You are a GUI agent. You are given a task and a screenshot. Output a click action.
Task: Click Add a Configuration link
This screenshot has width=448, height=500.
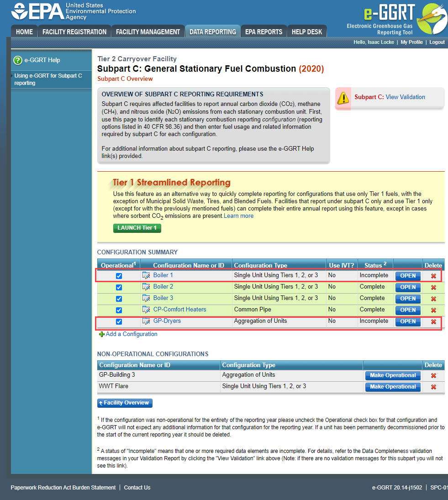[x=132, y=334]
